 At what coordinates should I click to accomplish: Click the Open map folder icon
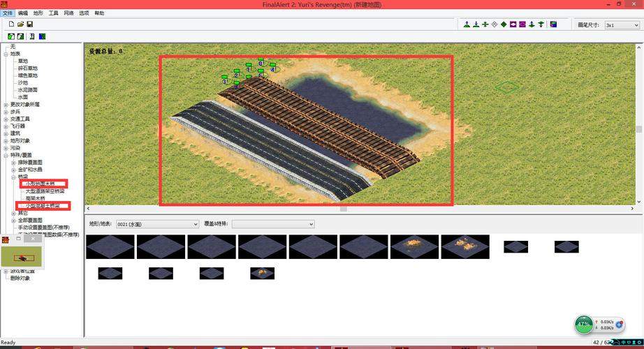click(20, 24)
